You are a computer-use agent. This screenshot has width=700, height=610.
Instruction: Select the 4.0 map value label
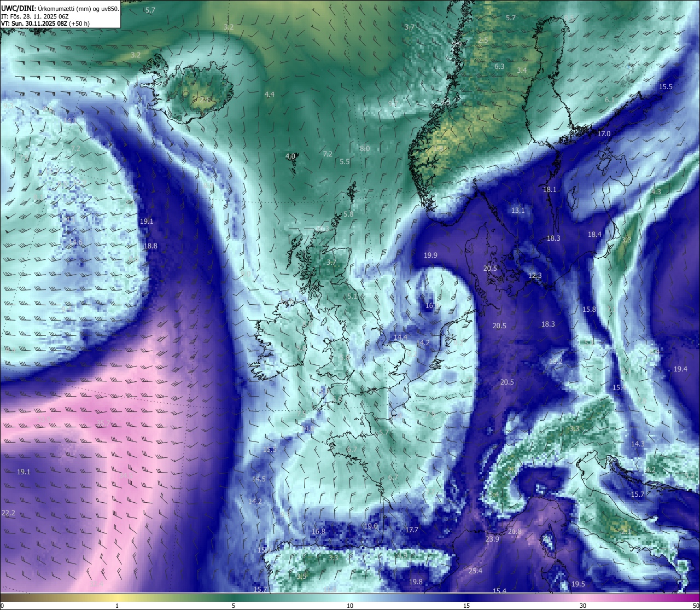pyautogui.click(x=290, y=156)
